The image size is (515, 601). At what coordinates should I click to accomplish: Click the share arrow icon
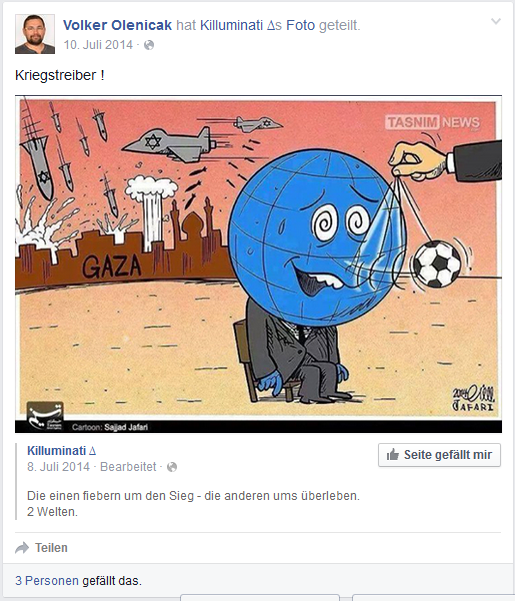coord(22,548)
